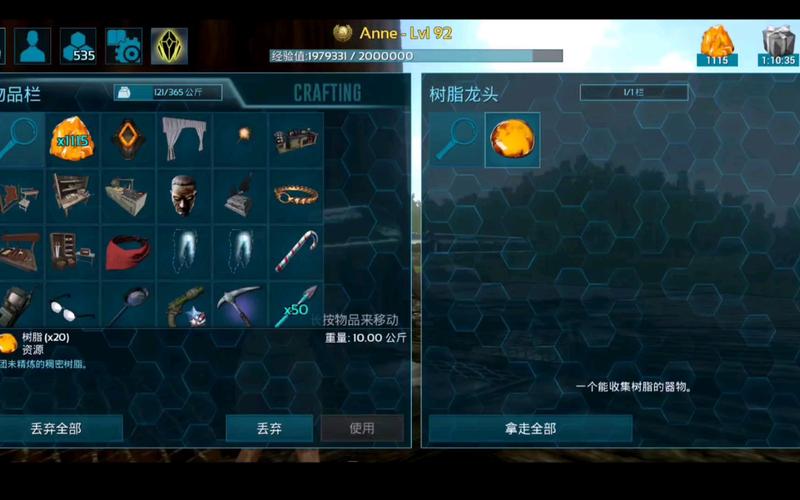Click the experience progress bar
The height and width of the screenshot is (500, 800).
pyautogui.click(x=416, y=56)
